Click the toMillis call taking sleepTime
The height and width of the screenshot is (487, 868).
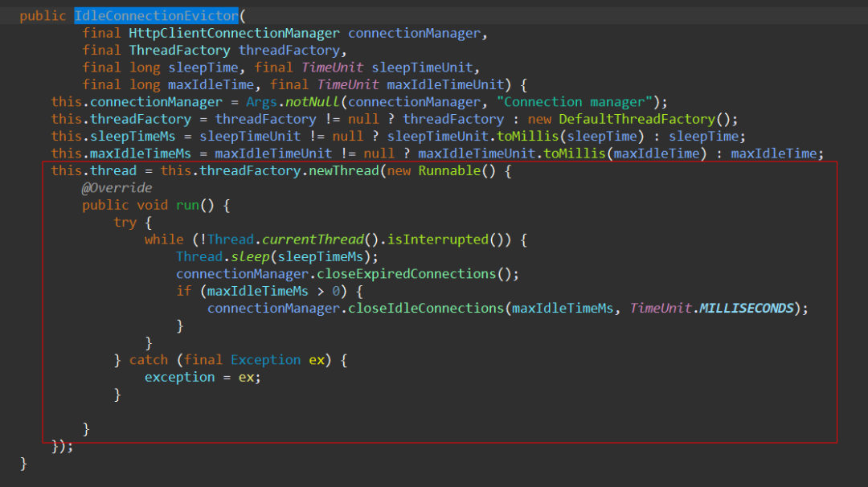[x=527, y=136]
